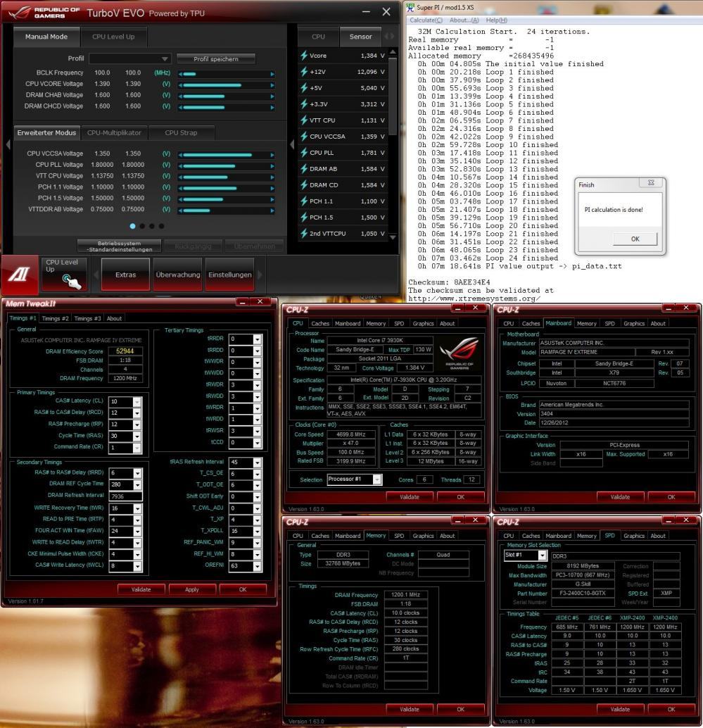This screenshot has height=728, width=703.
Task: Click the 2nd VTTCPU lightning bolt icon
Action: (x=304, y=234)
